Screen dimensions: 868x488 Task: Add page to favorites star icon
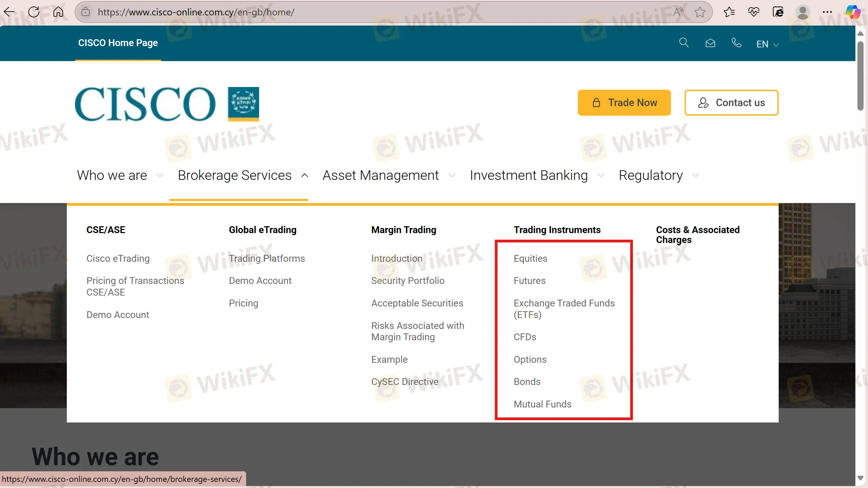(x=700, y=12)
